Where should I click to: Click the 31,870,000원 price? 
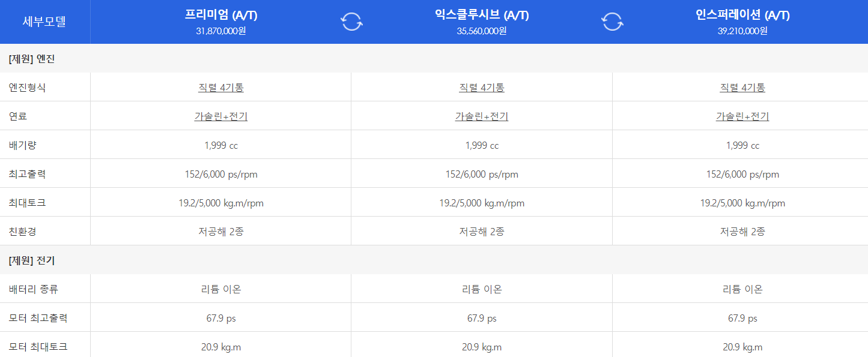pyautogui.click(x=221, y=31)
